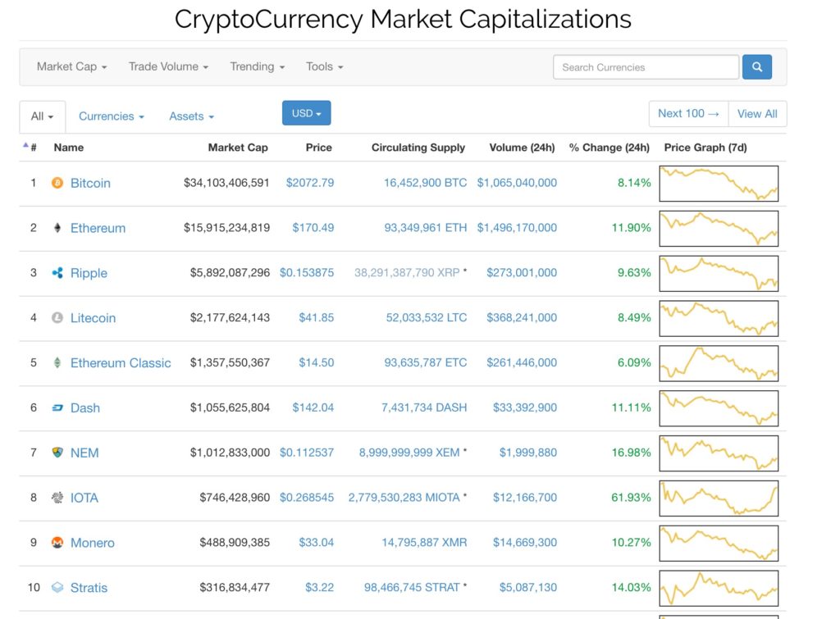
Task: Click supply 8,999,999,999 XEM
Action: pyautogui.click(x=409, y=453)
